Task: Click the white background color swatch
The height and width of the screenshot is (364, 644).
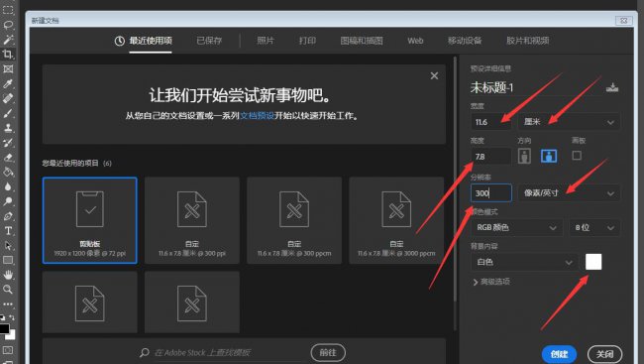Action: pos(593,262)
